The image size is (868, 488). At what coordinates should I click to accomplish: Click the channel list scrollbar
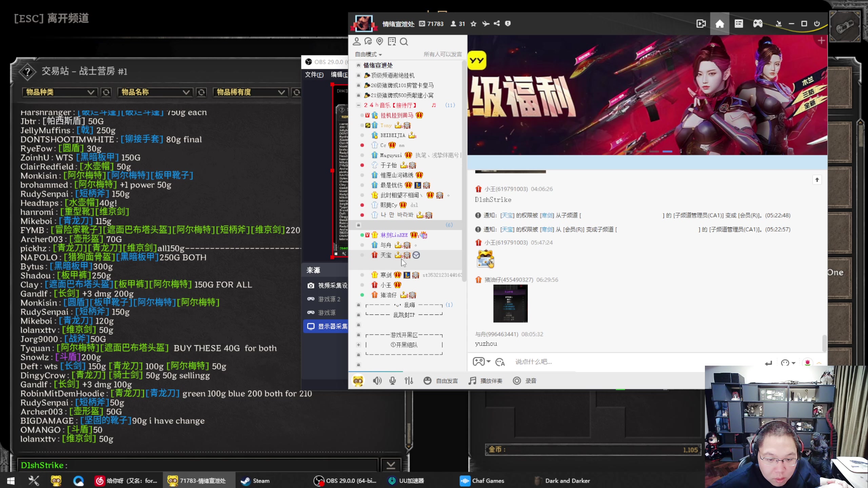click(464, 171)
